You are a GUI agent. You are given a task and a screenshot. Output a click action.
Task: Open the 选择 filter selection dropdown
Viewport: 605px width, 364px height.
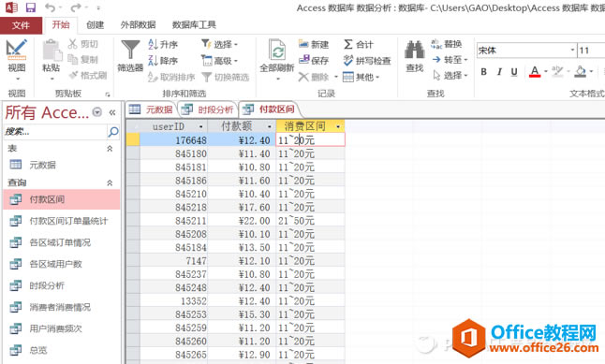219,44
